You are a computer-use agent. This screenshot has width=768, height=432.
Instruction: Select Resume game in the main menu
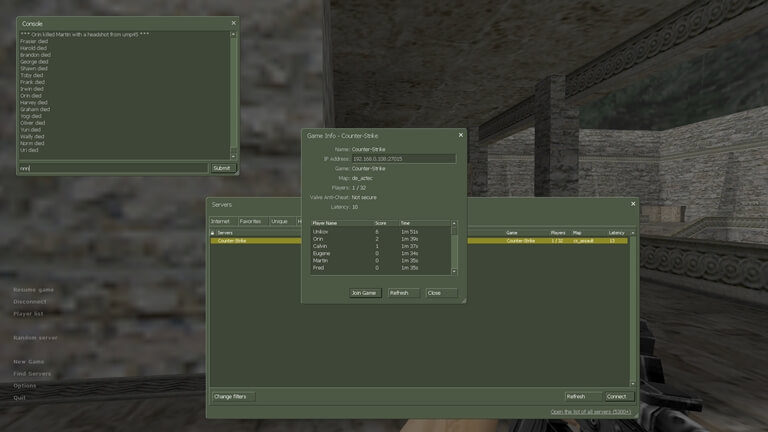click(x=33, y=289)
